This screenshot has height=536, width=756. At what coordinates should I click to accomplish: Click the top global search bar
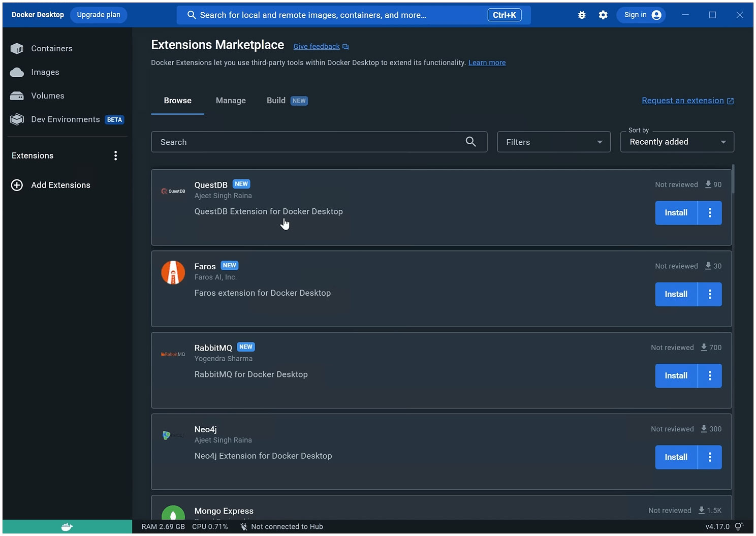[354, 15]
